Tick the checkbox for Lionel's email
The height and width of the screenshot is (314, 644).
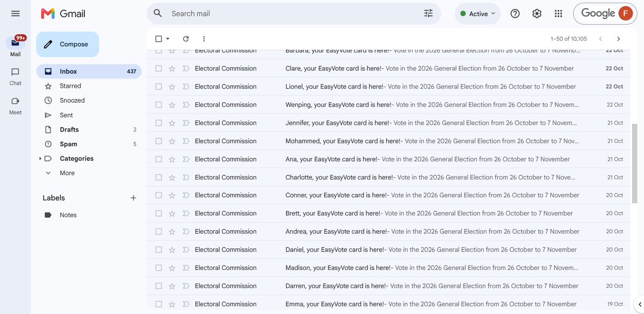tap(158, 87)
